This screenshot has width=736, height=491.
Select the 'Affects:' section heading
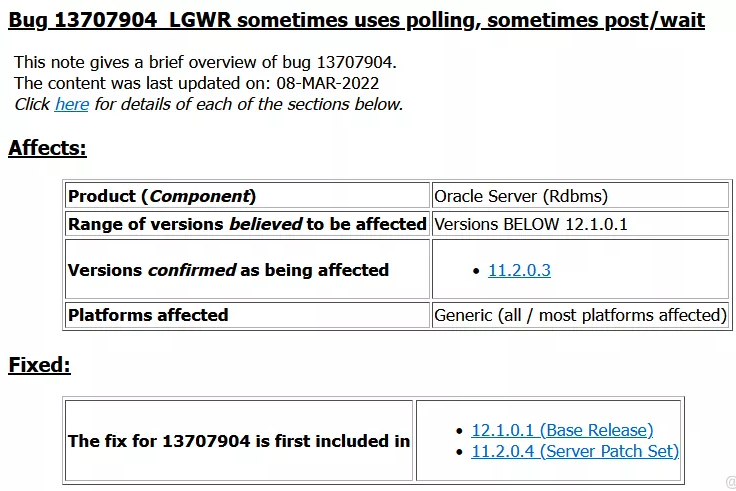point(47,148)
